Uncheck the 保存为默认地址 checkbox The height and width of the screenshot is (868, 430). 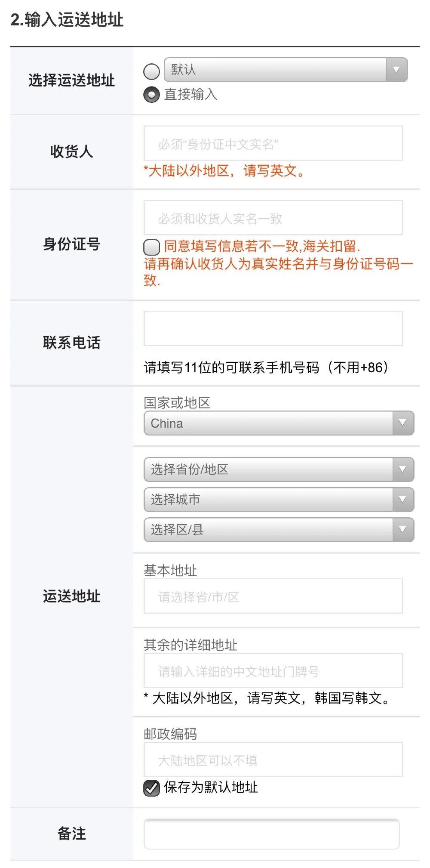151,788
